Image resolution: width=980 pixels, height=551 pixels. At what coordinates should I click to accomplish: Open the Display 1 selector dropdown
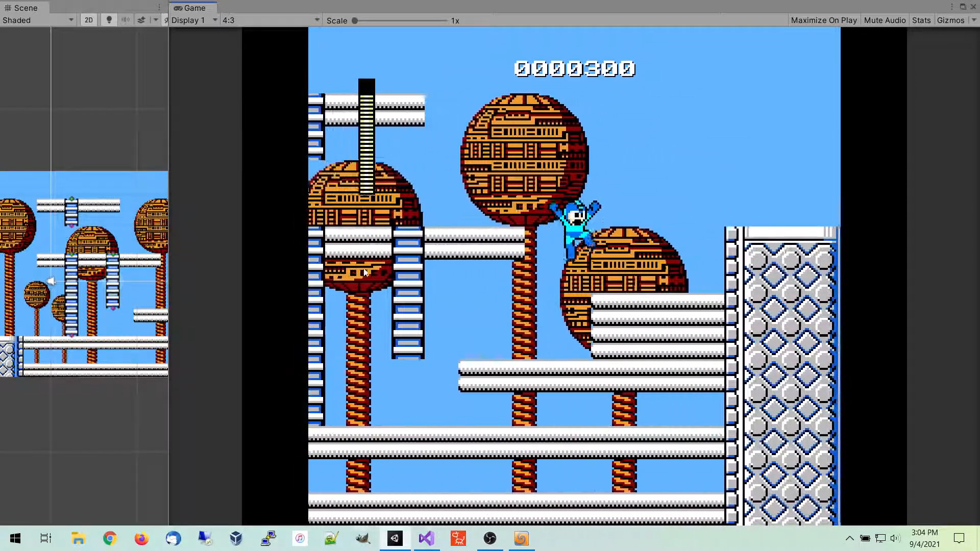pyautogui.click(x=194, y=20)
